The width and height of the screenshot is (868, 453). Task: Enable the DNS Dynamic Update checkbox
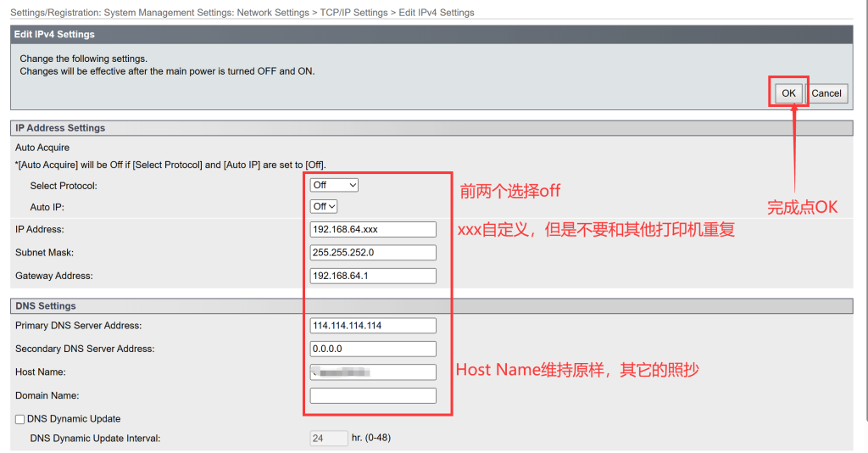pos(20,419)
